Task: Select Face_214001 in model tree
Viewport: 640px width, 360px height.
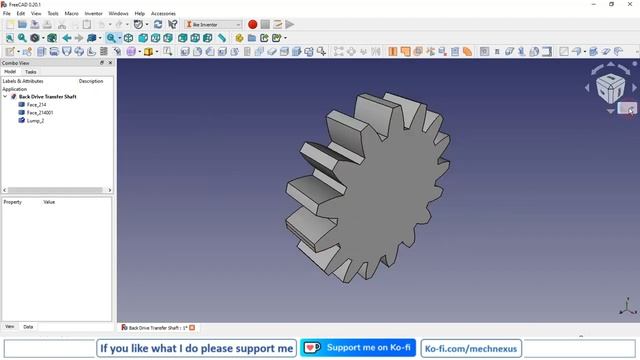Action: tap(40, 113)
